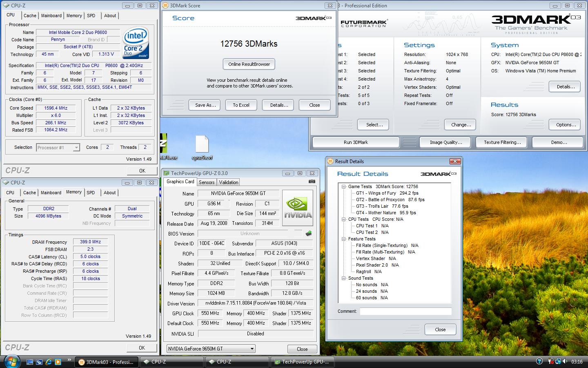The width and height of the screenshot is (588, 368).
Task: Open the cpuz9.cvf desktop file
Action: 202,148
